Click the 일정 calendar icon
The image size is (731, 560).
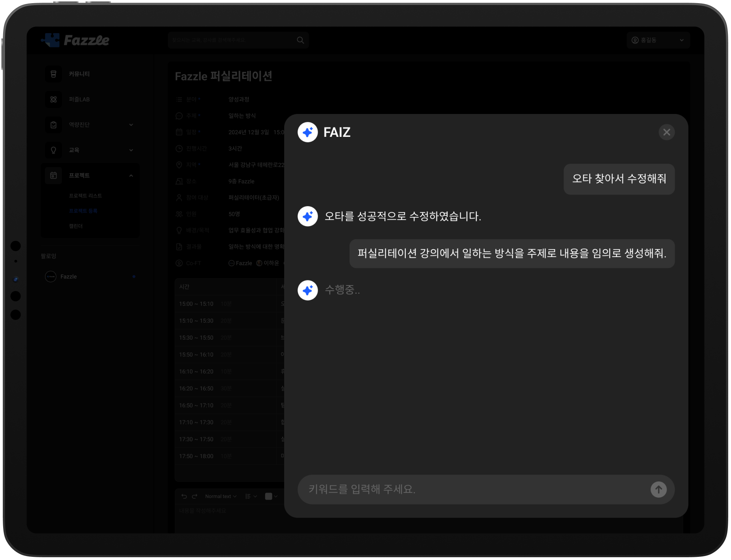[179, 132]
